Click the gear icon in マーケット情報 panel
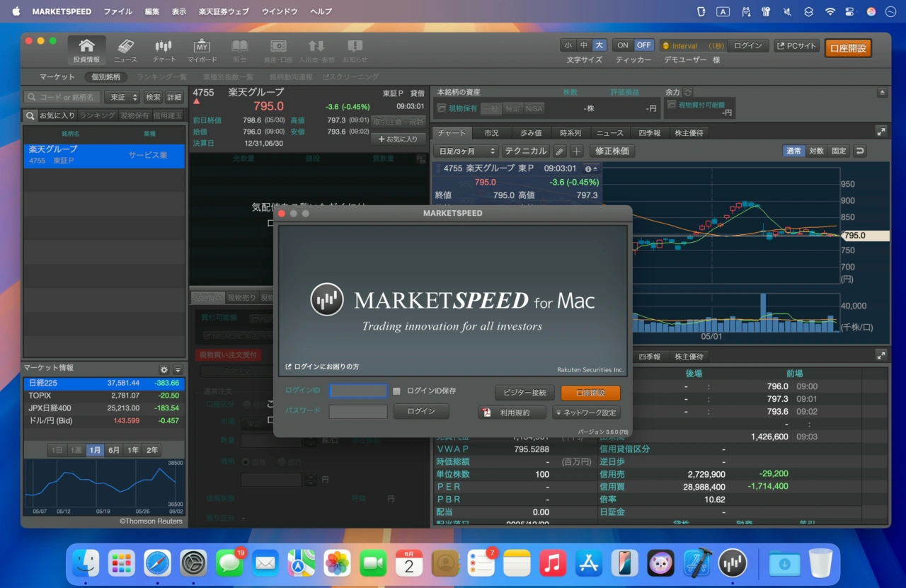This screenshot has width=906, height=588. pyautogui.click(x=164, y=369)
